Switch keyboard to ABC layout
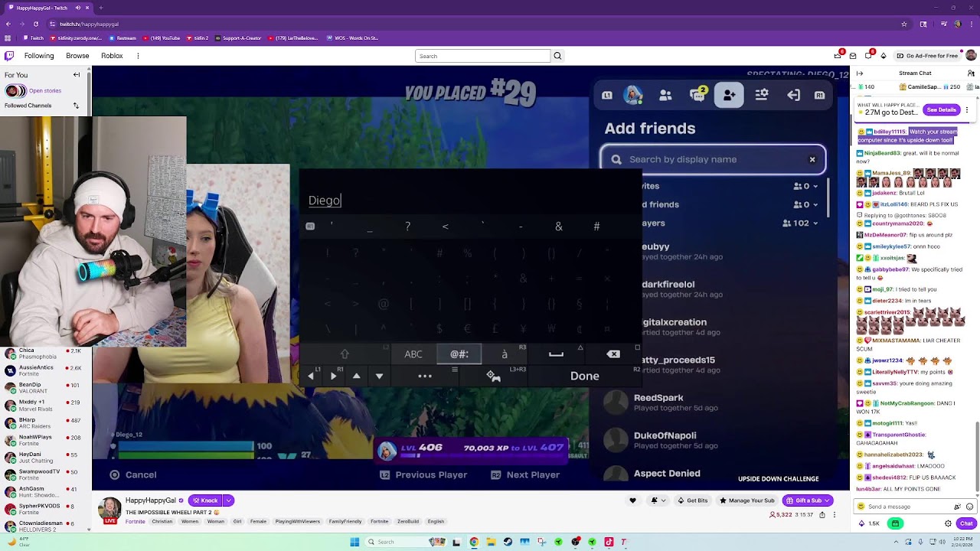 tap(413, 354)
